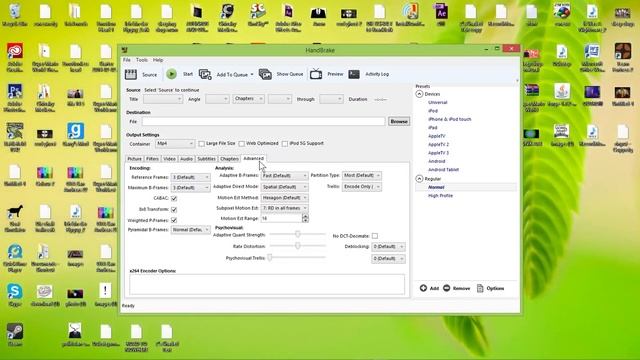Select the After Effects desktop icon
The image size is (640, 360).
[x=441, y=12]
